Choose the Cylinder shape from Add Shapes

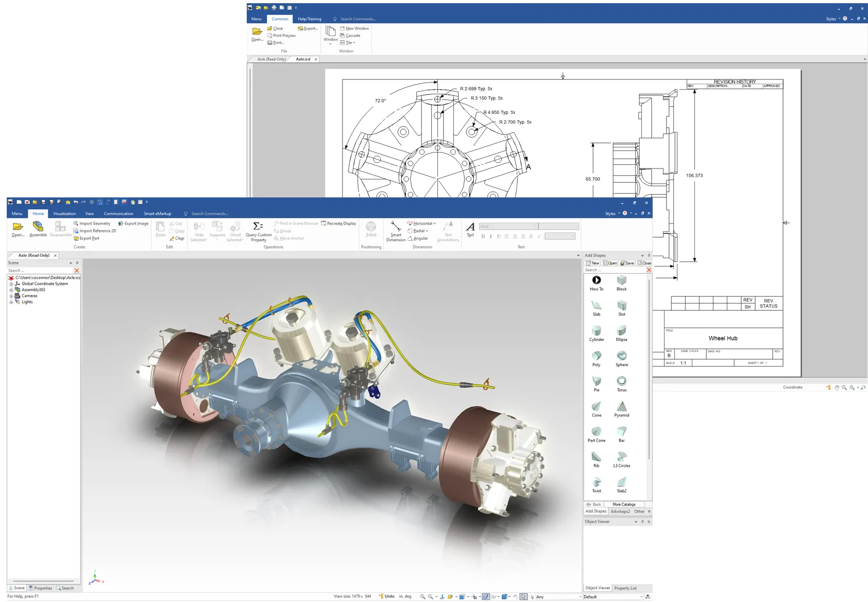click(x=597, y=331)
